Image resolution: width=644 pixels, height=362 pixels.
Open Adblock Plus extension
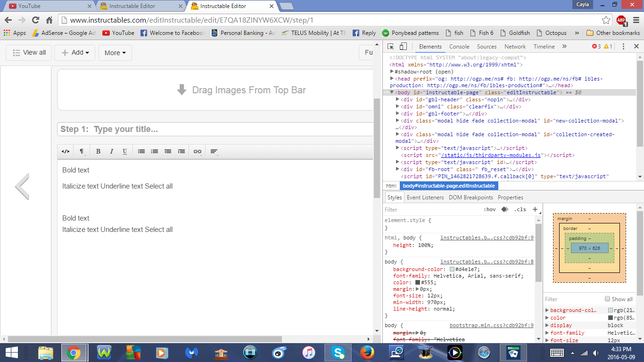coord(621,20)
